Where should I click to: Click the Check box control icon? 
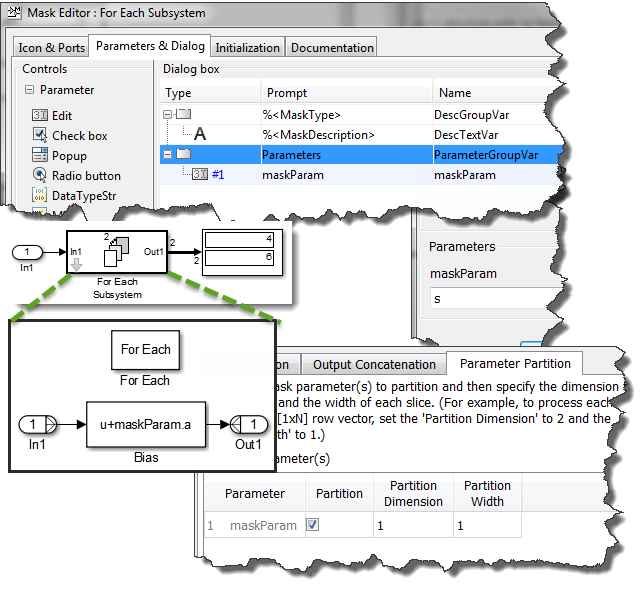point(40,135)
